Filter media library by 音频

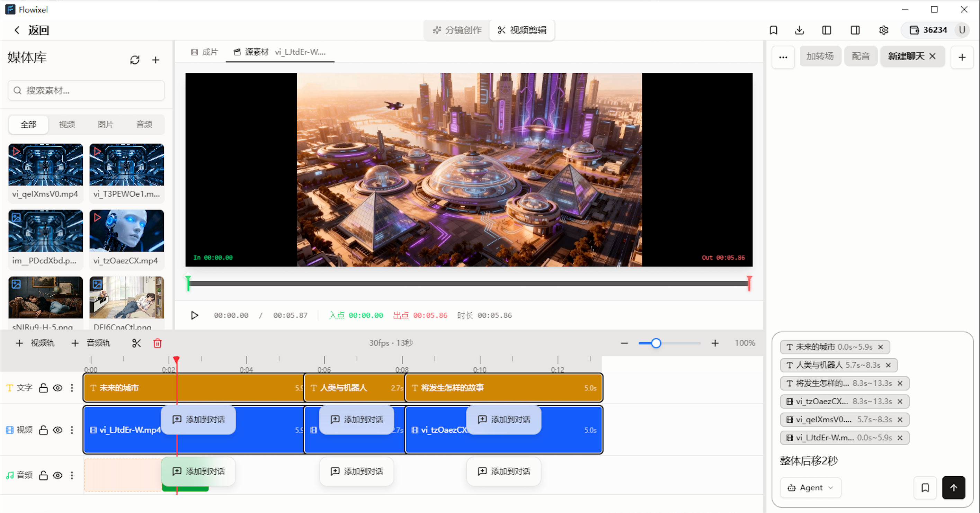pos(144,124)
